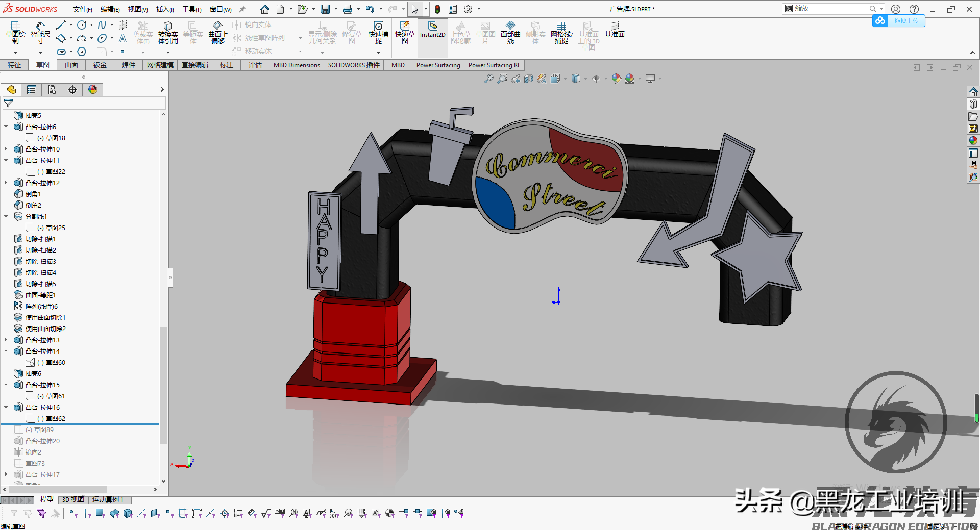Expand 凸台-拉伸13 in the feature tree
Screen dimensions: 980x530
pos(5,340)
